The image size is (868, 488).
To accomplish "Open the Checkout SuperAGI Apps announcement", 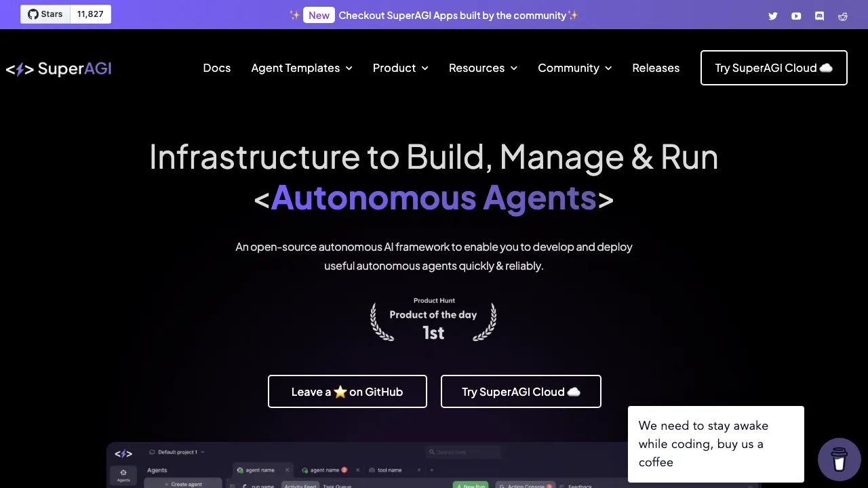I will [x=434, y=15].
